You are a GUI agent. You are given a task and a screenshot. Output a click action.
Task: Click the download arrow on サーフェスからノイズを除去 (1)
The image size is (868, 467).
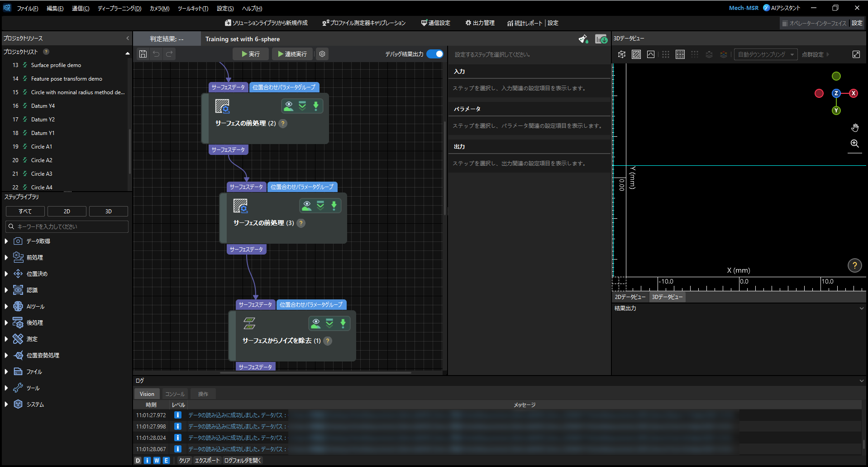click(x=343, y=323)
